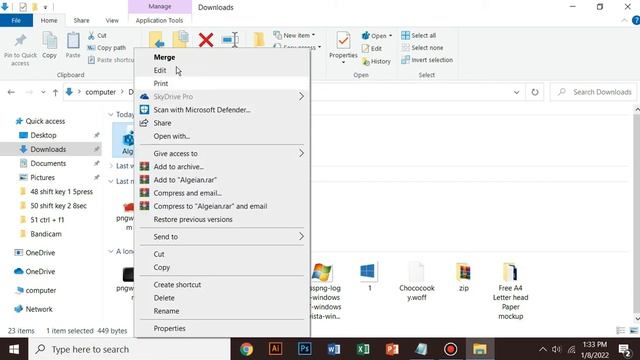
Task: Click Select none in ribbon
Action: 422,48
